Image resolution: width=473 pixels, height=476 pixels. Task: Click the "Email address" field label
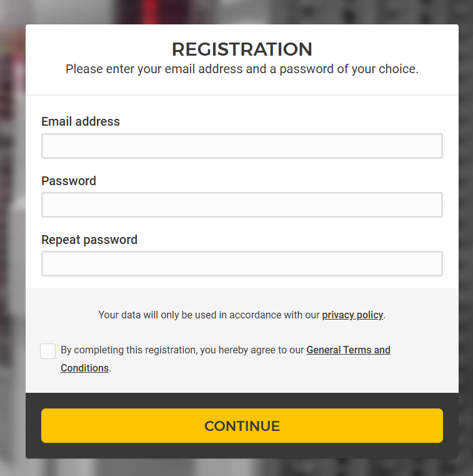point(81,122)
